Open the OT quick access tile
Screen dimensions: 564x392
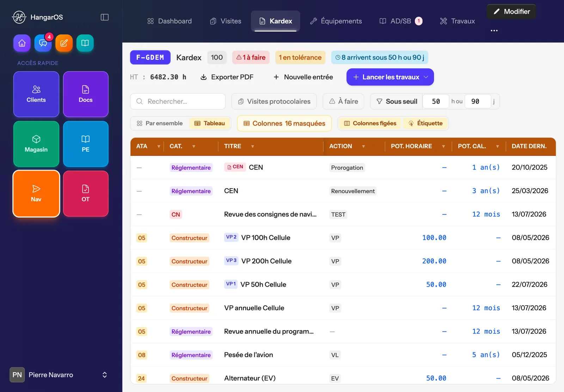tap(86, 194)
